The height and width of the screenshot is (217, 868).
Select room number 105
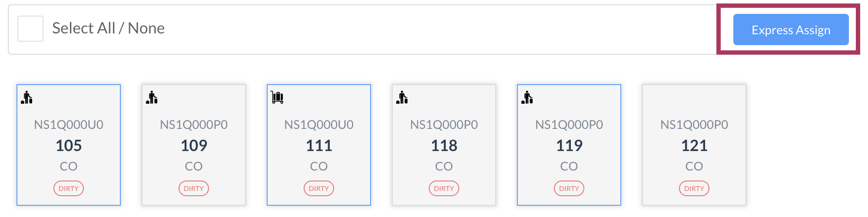click(69, 145)
